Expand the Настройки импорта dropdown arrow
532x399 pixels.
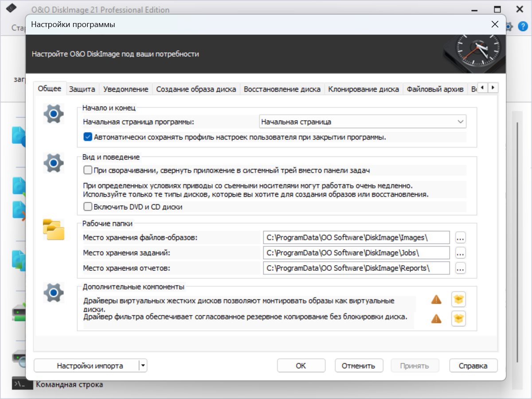pyautogui.click(x=143, y=366)
